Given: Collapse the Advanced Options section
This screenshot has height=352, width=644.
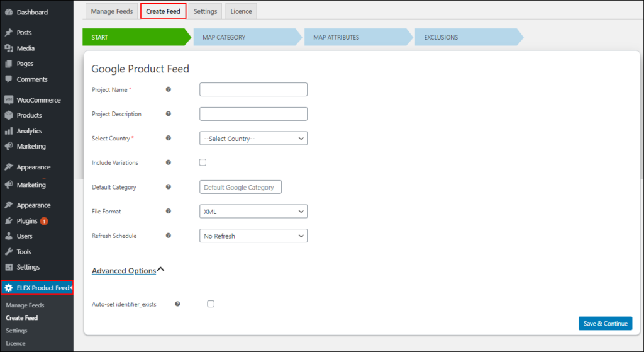Looking at the screenshot, I should point(128,270).
